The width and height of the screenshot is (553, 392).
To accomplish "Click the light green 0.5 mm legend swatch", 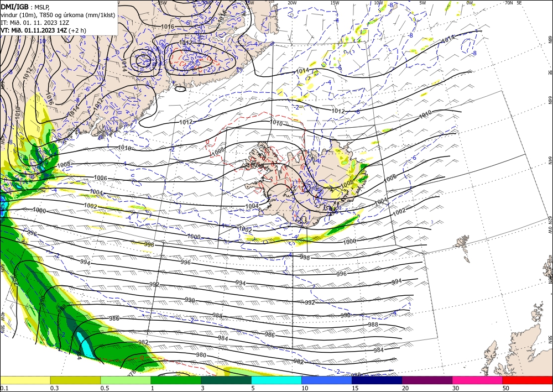I will click(126, 380).
